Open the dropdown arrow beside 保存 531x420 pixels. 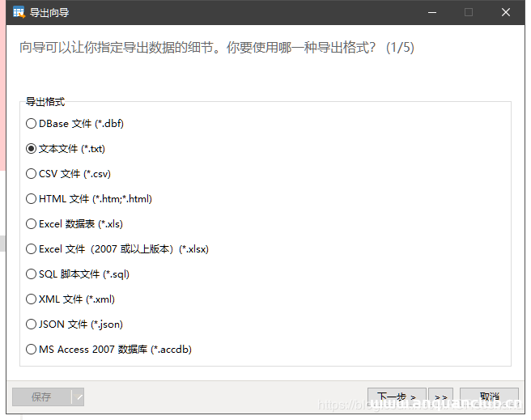tap(79, 397)
